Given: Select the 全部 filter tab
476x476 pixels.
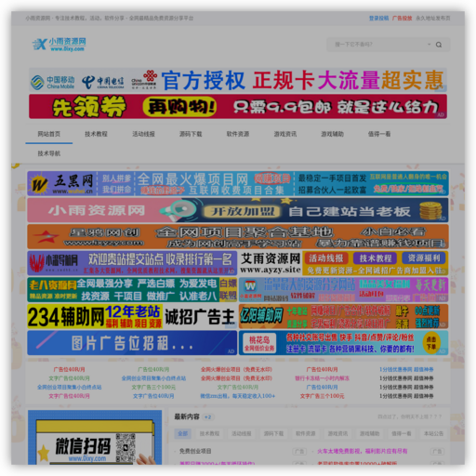Looking at the screenshot, I should tap(183, 433).
